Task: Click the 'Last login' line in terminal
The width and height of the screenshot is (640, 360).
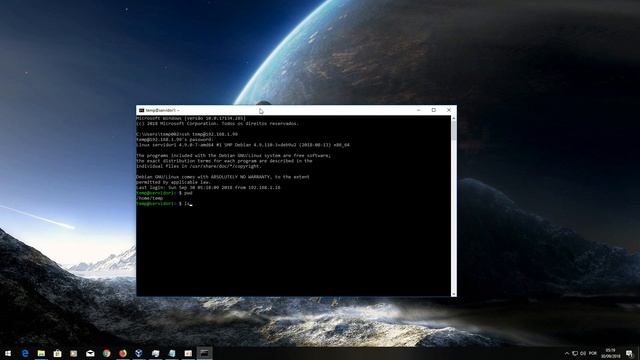Action: point(208,188)
